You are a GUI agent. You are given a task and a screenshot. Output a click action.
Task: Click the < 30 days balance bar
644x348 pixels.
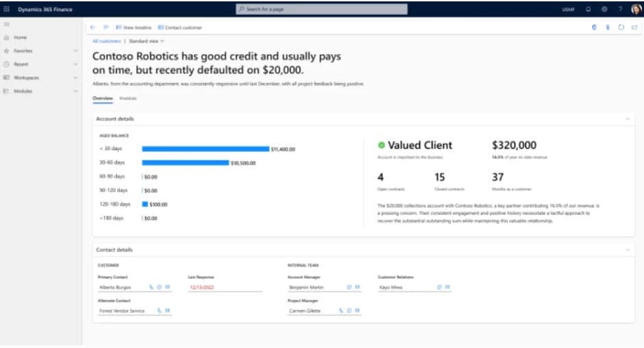click(206, 149)
